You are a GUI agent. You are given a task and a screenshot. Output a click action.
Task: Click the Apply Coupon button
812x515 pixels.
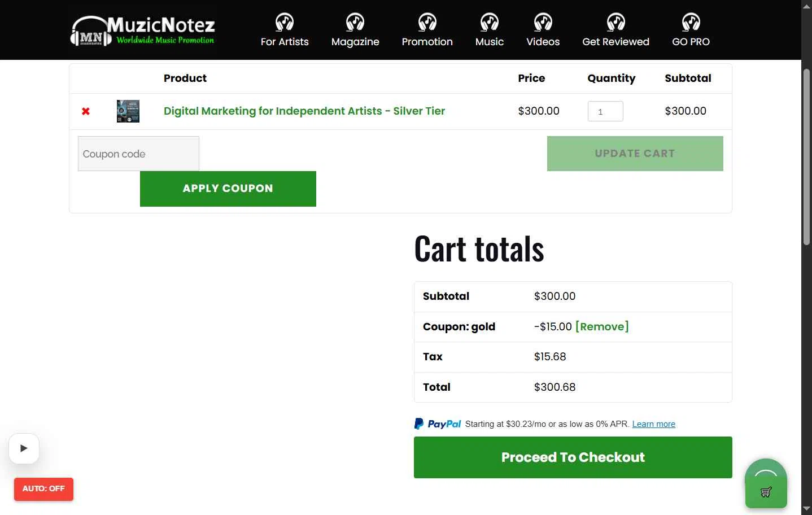pyautogui.click(x=228, y=189)
